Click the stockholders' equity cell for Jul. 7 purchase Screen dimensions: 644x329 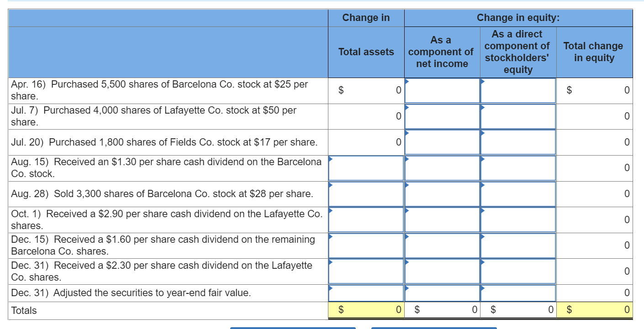tap(517, 116)
